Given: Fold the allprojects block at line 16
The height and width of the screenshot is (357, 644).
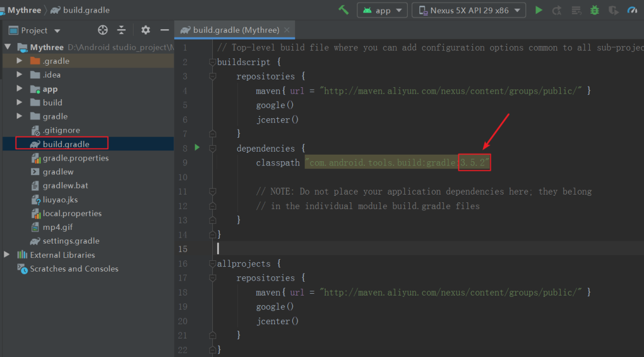Looking at the screenshot, I should tap(212, 264).
